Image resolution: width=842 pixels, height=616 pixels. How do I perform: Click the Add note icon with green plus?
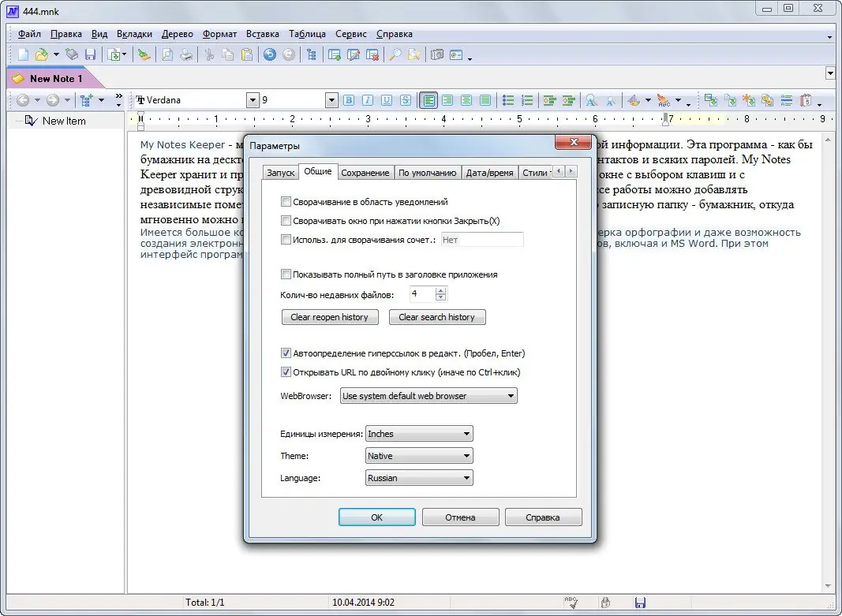click(x=335, y=54)
